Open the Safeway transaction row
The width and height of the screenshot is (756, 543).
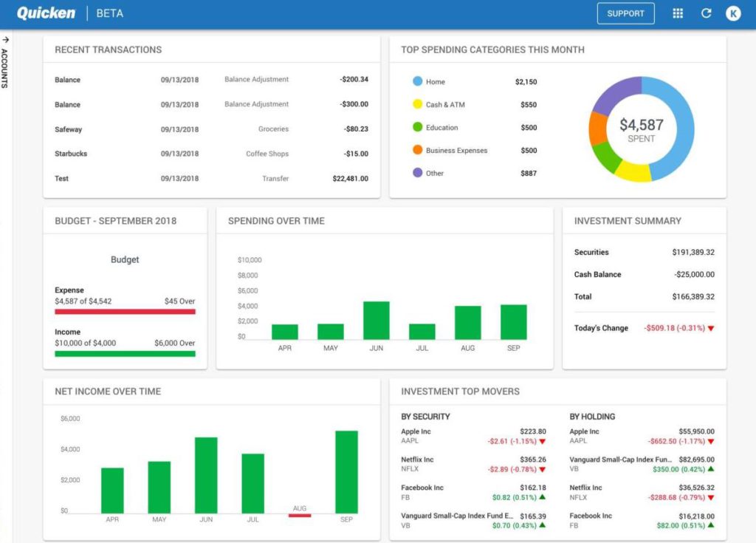[211, 129]
